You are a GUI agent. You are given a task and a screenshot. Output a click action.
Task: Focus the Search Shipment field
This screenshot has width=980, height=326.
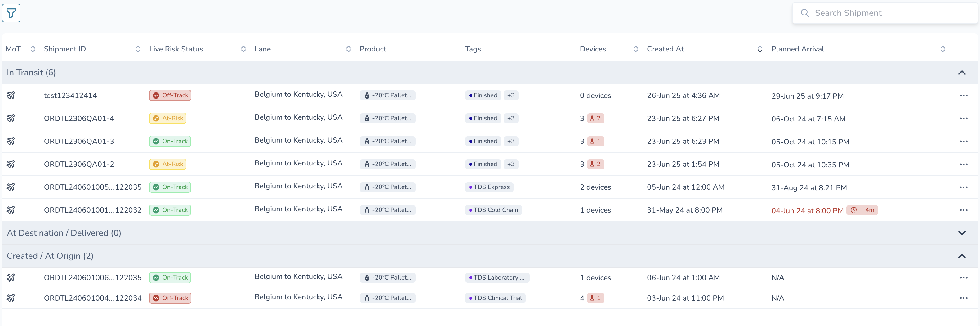885,13
